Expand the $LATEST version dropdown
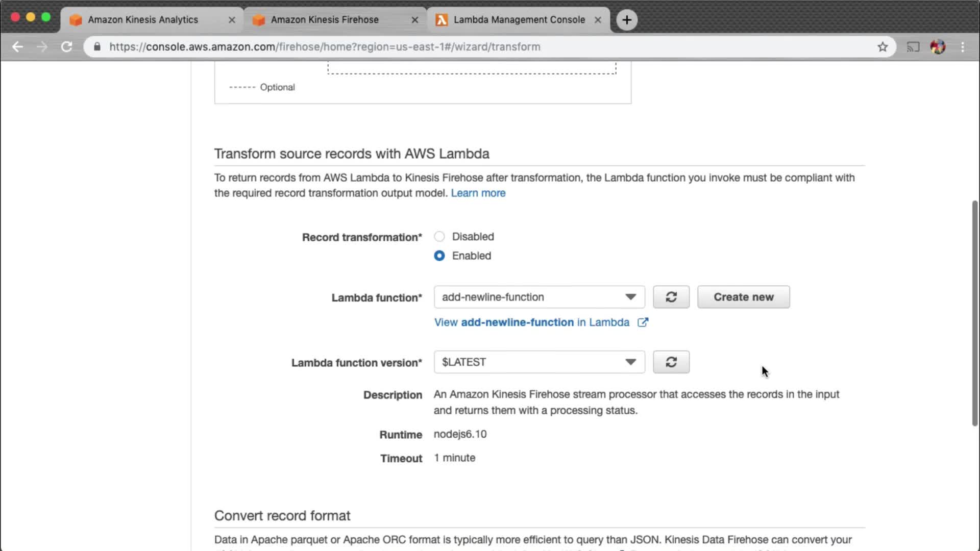This screenshot has width=980, height=551. (x=539, y=362)
